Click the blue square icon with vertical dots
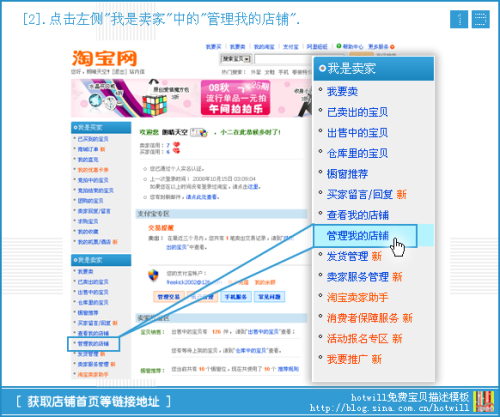Screen dimensions: 500x417 click(459, 19)
